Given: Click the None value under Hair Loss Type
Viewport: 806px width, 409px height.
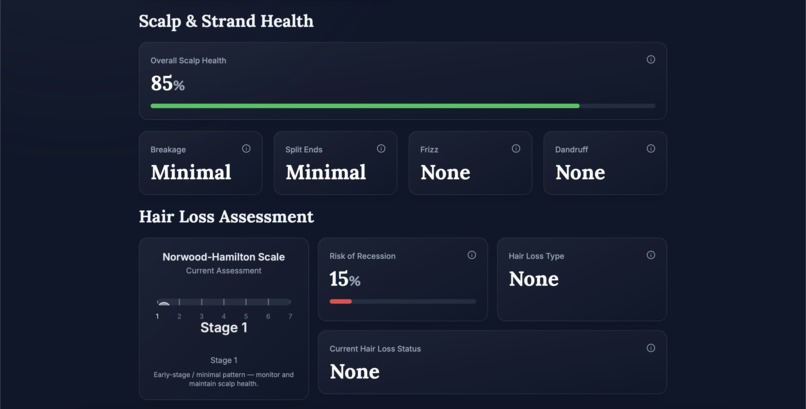Looking at the screenshot, I should click(534, 279).
